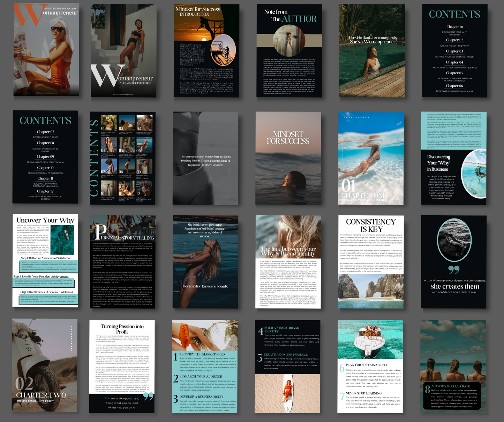
Task: Select the Chapter One underwater title page
Action: (x=371, y=158)
